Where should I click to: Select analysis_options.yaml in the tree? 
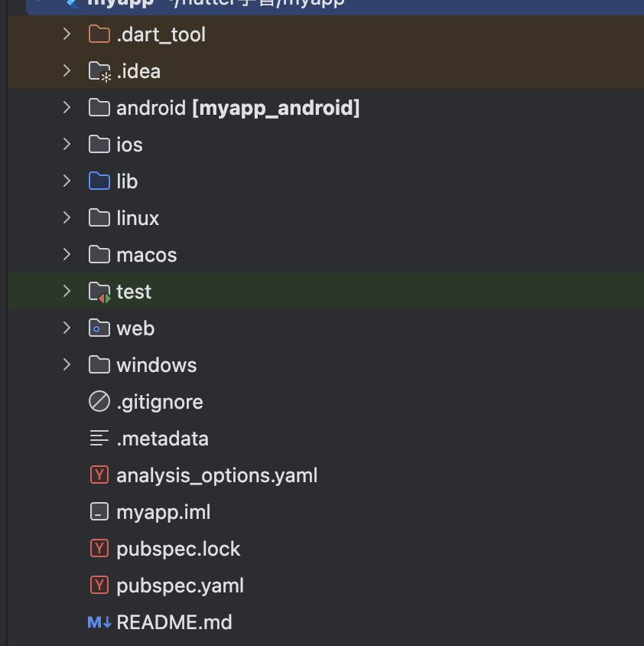coord(216,475)
